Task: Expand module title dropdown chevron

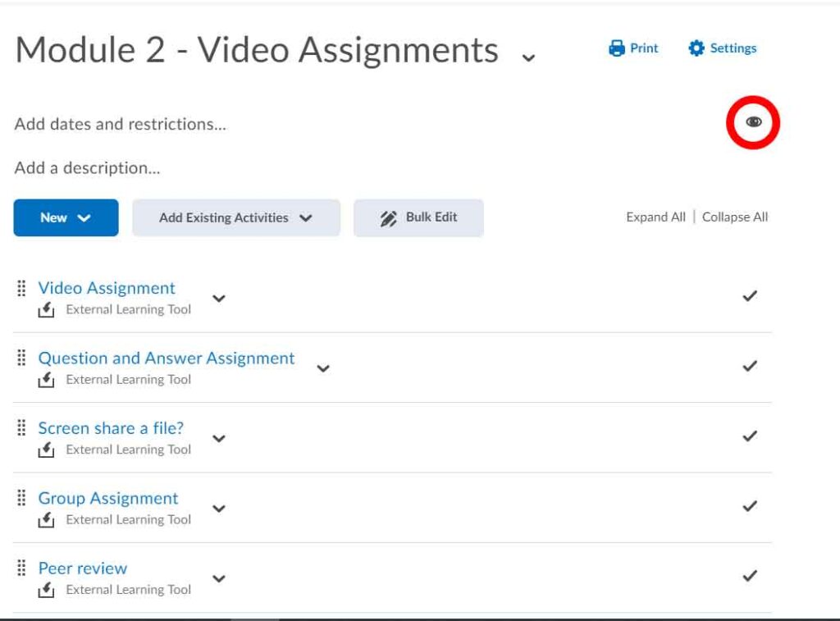Action: (x=529, y=57)
